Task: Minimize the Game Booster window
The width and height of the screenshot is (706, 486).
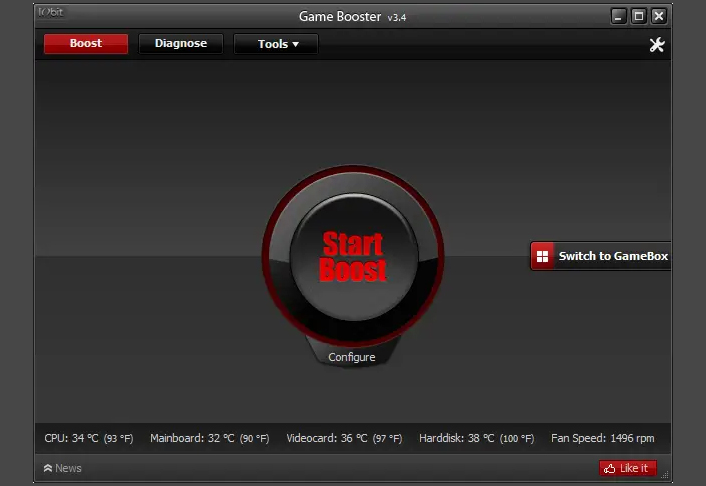Action: pyautogui.click(x=618, y=16)
